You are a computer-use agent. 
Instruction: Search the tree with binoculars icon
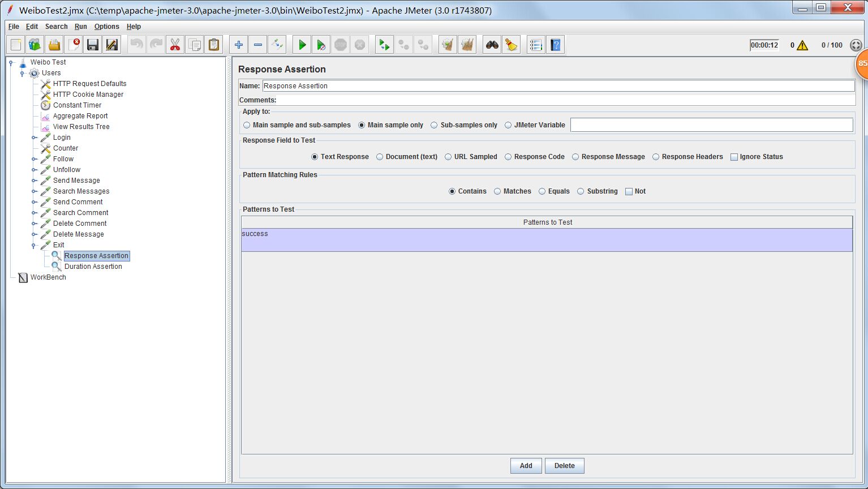click(x=492, y=45)
